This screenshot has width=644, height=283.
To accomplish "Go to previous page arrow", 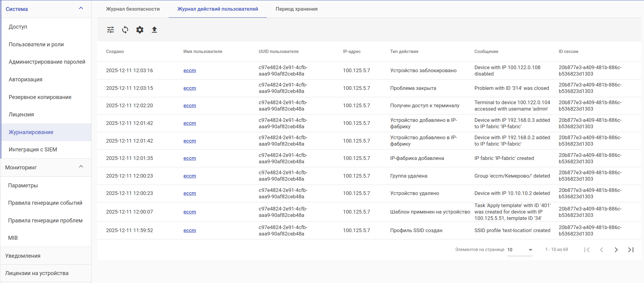I will pyautogui.click(x=601, y=250).
